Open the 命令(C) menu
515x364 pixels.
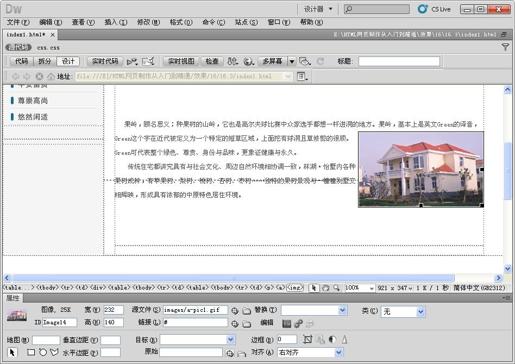(x=214, y=22)
